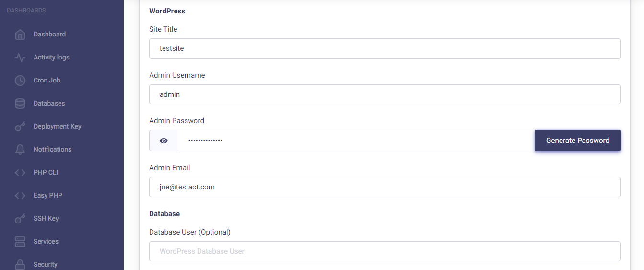Open the Security menu item

[45, 264]
